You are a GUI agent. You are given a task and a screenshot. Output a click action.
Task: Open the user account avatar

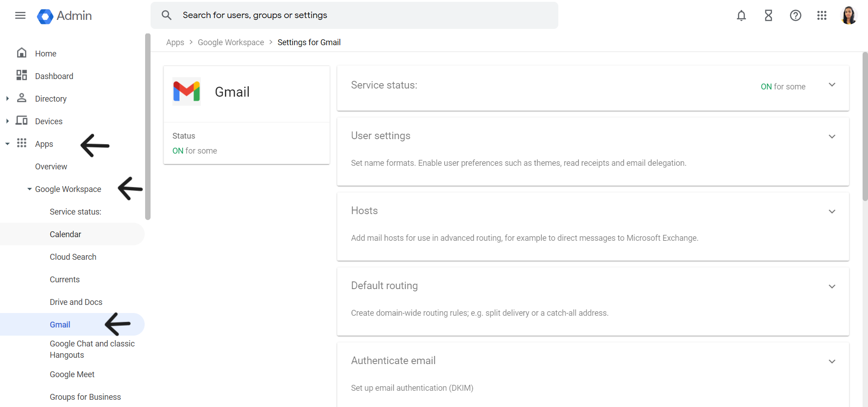849,15
